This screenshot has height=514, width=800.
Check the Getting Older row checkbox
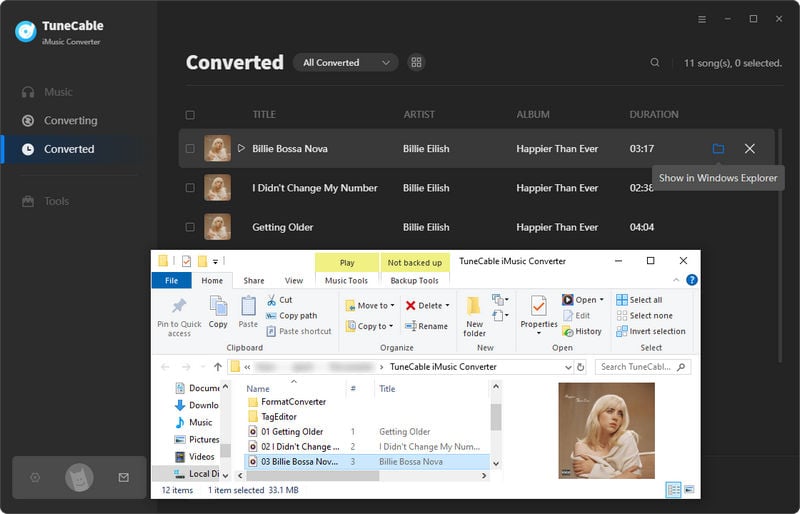(190, 227)
